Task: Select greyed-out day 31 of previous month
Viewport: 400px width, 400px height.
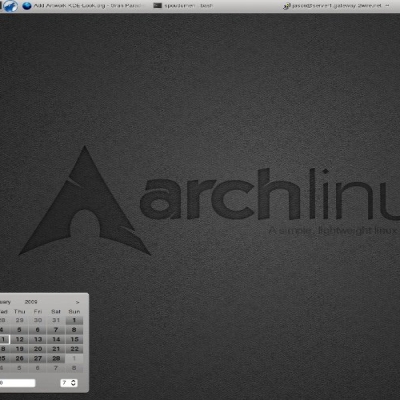Action: 56,320
